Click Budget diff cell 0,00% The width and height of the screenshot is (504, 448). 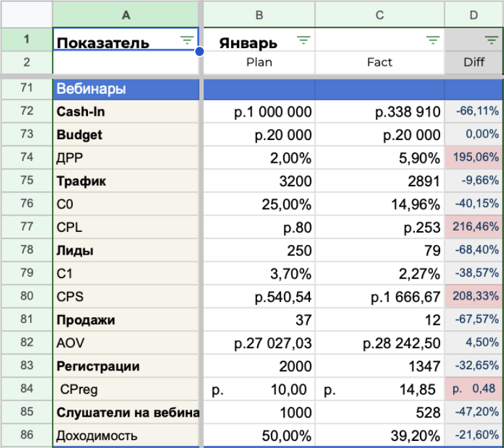[474, 135]
